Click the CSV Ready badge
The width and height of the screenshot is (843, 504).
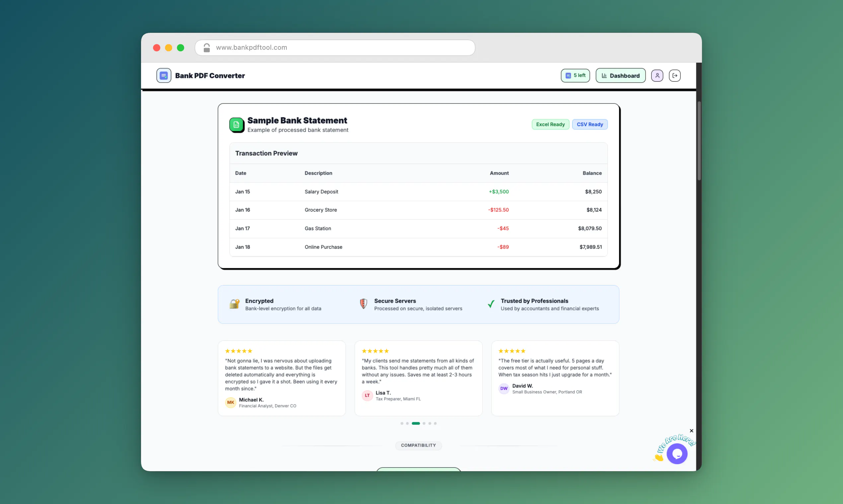click(x=590, y=124)
